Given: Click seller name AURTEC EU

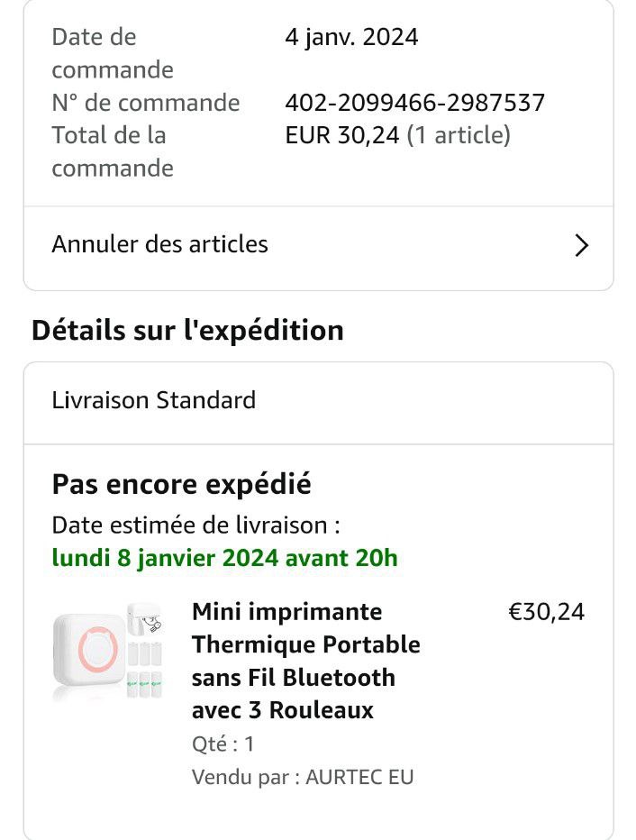Looking at the screenshot, I should [x=359, y=777].
